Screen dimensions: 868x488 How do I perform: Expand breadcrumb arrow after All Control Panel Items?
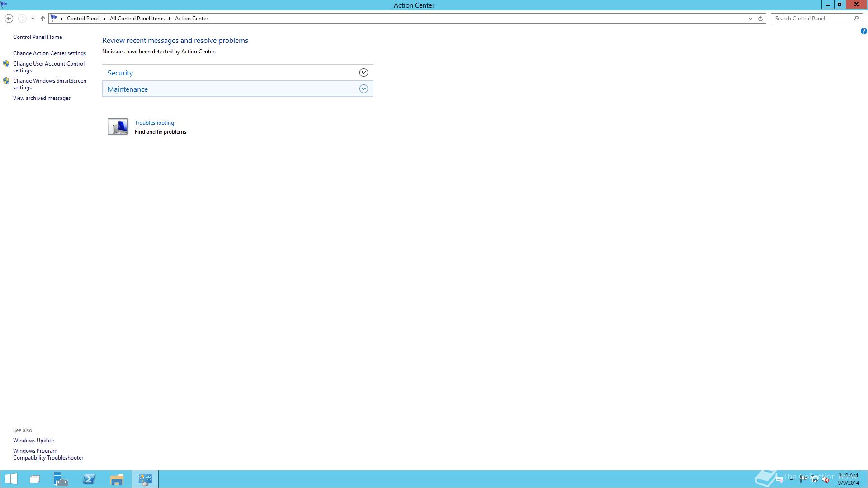170,19
